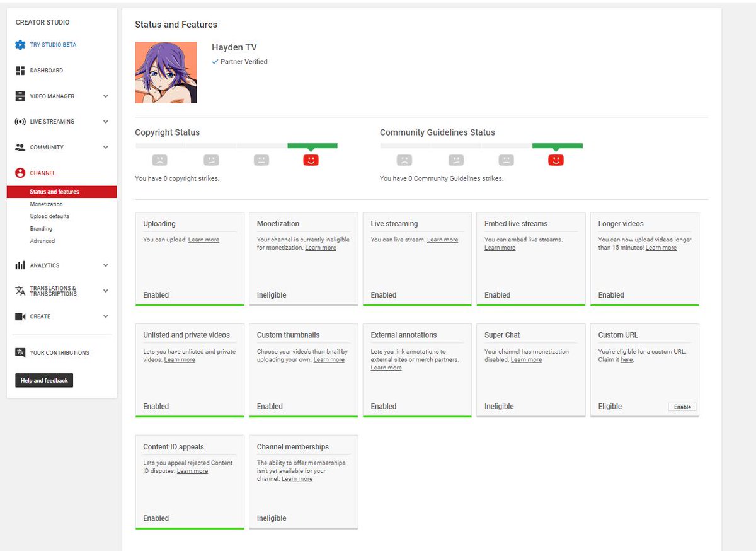Click the Help and feedback button

tap(44, 380)
